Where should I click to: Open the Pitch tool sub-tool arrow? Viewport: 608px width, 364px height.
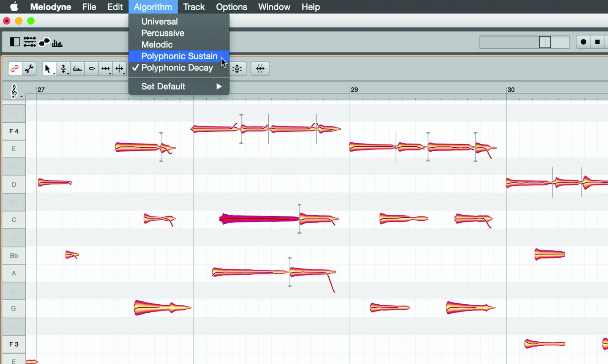[68, 73]
